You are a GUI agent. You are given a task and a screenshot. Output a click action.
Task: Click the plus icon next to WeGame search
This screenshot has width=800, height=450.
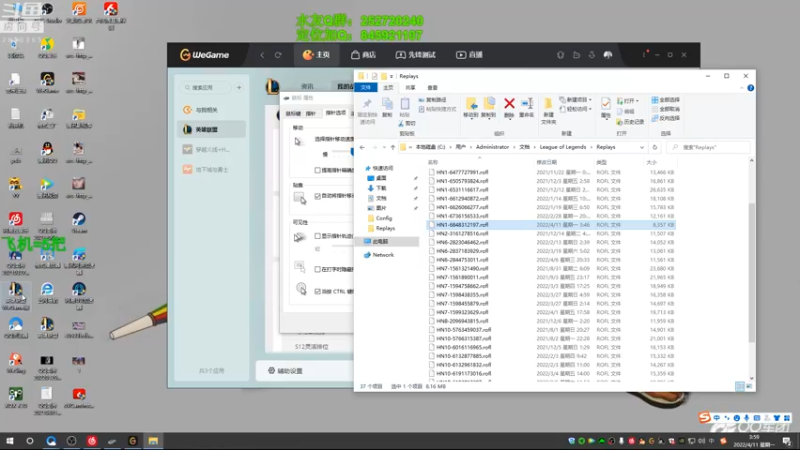point(239,88)
